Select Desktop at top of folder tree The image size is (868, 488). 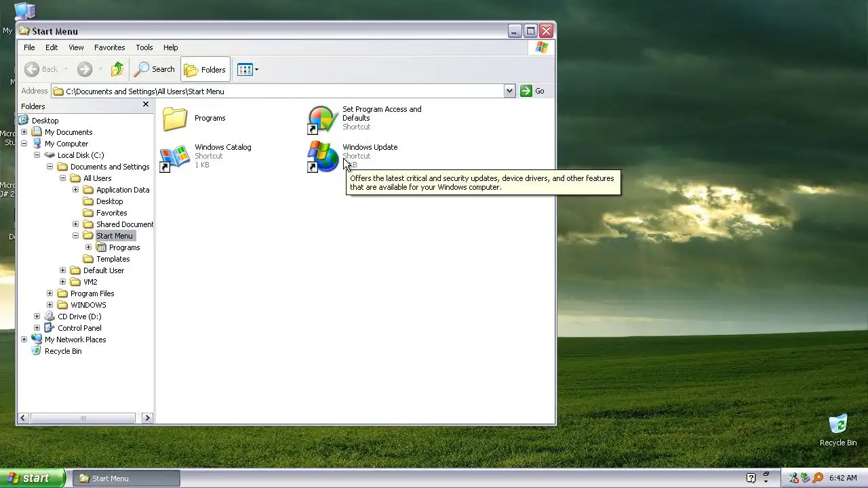coord(45,121)
